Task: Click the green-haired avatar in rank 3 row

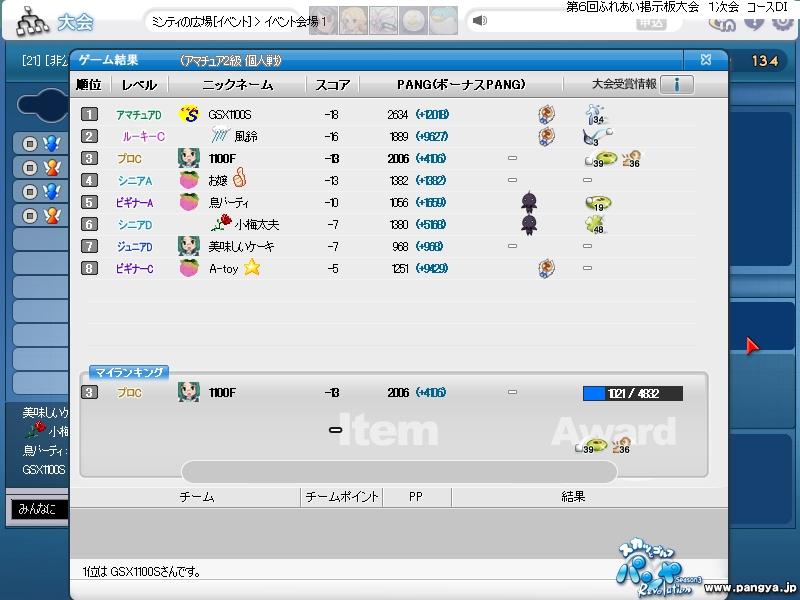Action: coord(187,158)
